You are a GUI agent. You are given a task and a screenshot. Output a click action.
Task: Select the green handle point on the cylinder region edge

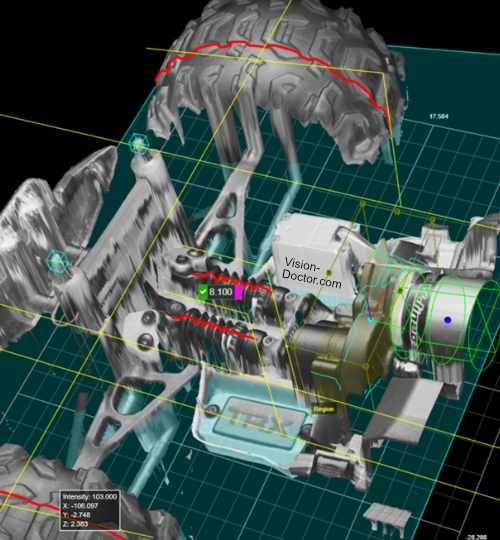click(x=400, y=291)
